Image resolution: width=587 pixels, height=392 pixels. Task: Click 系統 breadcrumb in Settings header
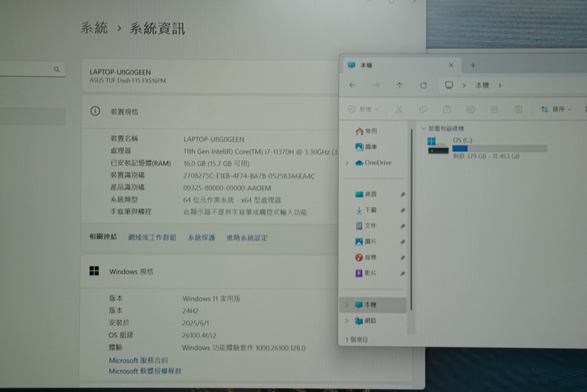pos(95,28)
